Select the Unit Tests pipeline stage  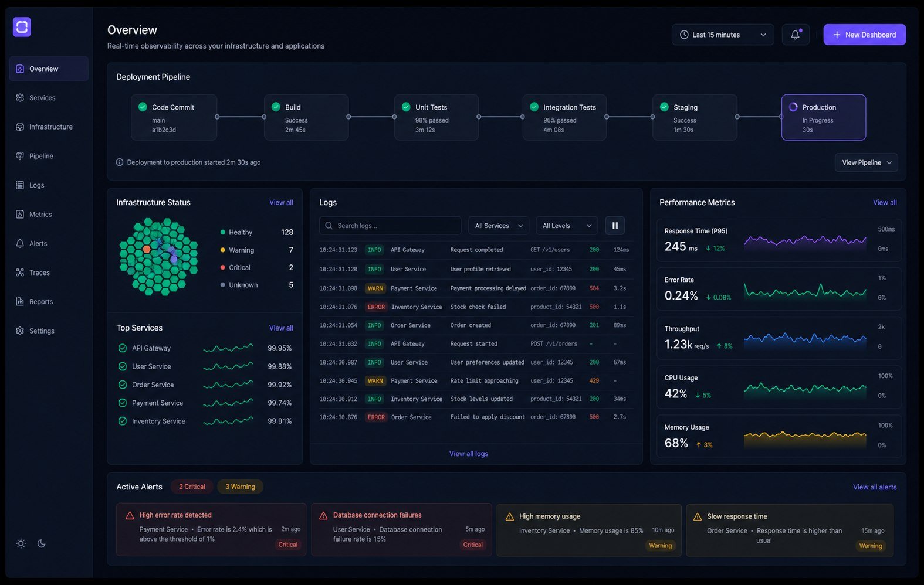(436, 117)
